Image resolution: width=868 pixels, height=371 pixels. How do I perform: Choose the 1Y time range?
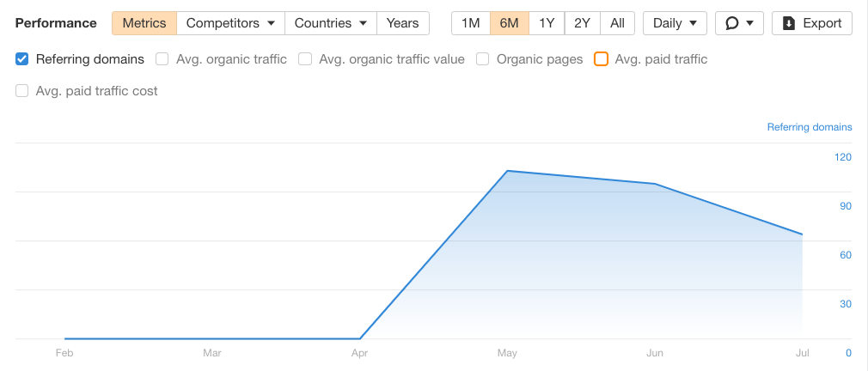click(x=547, y=23)
